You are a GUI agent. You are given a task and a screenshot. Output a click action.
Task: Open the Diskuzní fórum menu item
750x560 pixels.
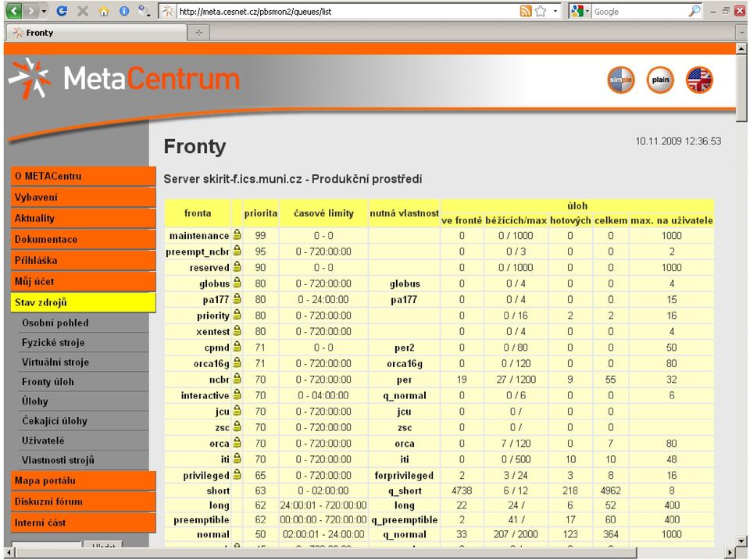(x=84, y=501)
